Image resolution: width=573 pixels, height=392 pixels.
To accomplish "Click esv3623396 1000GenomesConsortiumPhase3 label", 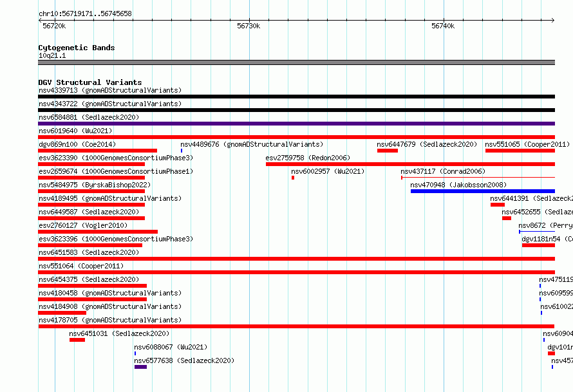I will point(116,239).
